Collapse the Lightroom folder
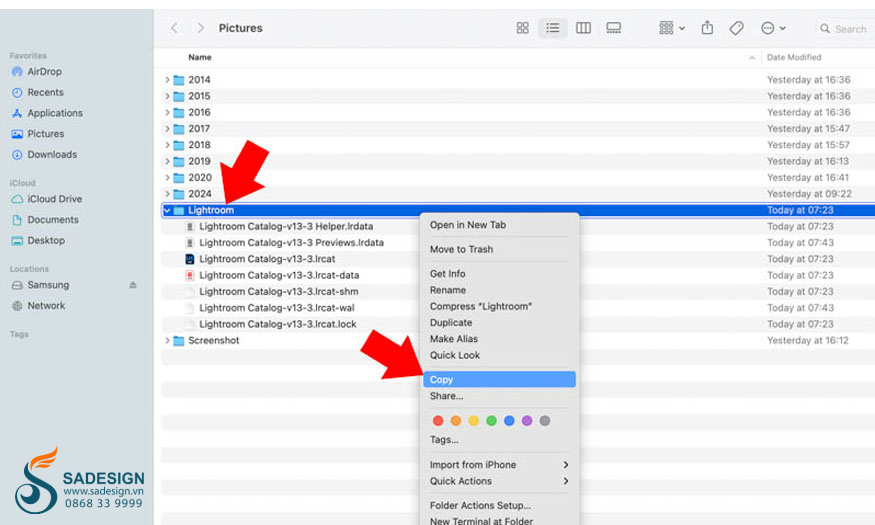This screenshot has height=525, width=875. [x=167, y=211]
